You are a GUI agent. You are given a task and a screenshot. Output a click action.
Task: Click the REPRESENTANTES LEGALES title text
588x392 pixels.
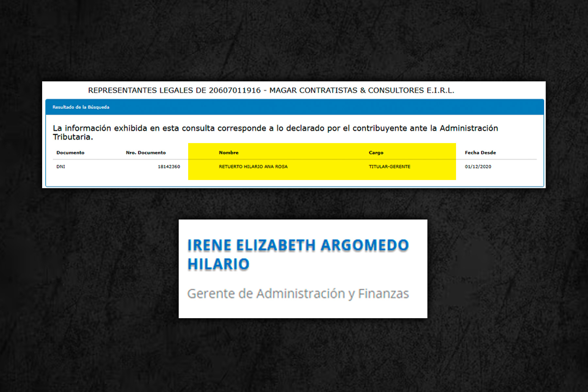(x=141, y=90)
